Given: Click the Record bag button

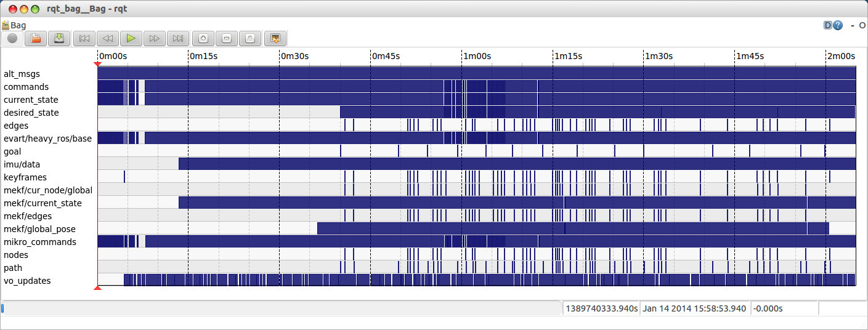Looking at the screenshot, I should click(12, 38).
